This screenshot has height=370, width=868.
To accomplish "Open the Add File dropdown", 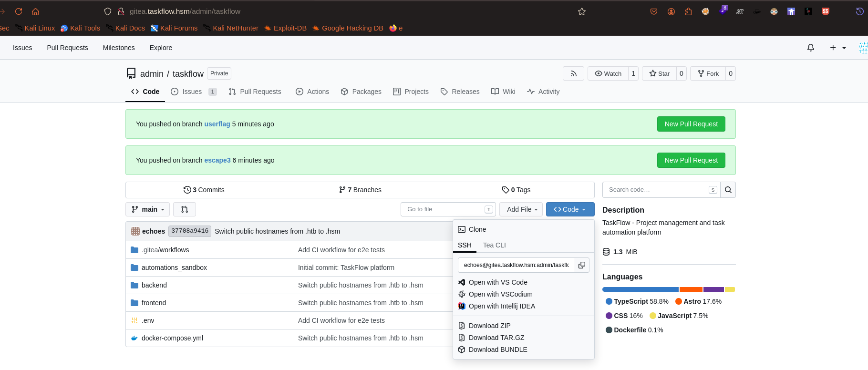I will tap(521, 209).
